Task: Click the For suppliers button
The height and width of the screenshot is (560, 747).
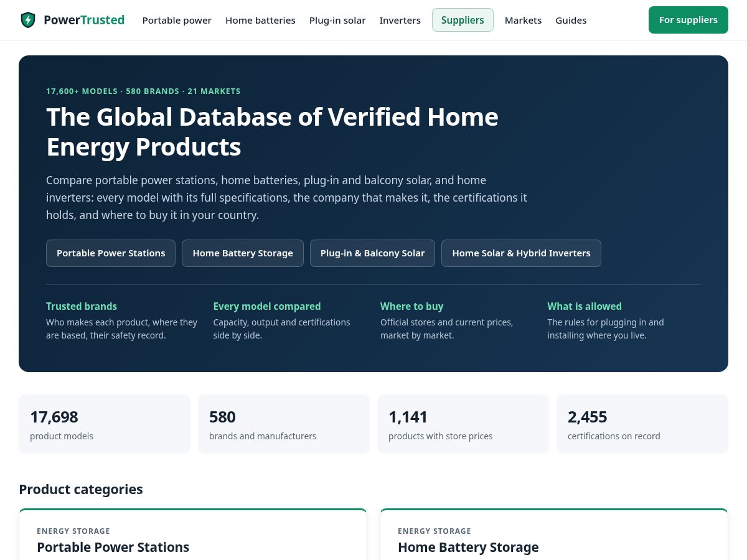Action: pos(688,20)
